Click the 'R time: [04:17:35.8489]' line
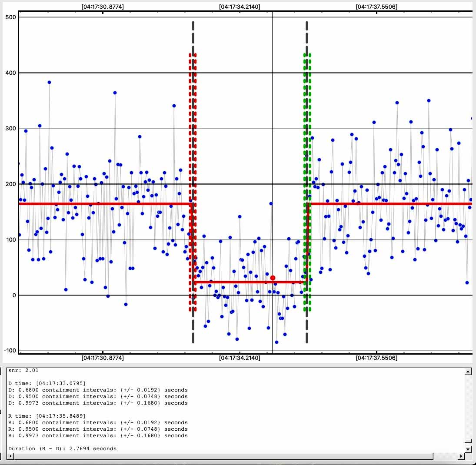476x465 pixels. [x=47, y=416]
